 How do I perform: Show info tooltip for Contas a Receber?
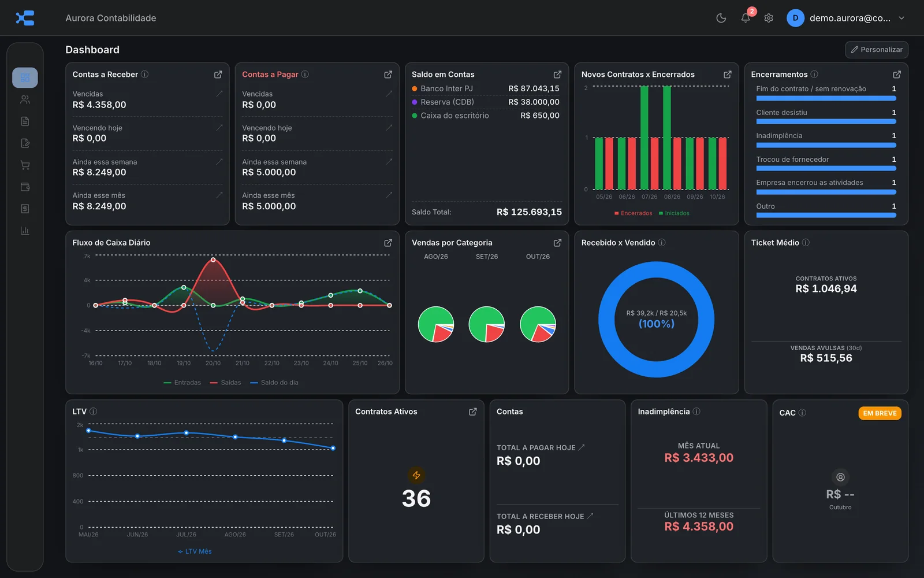click(145, 74)
